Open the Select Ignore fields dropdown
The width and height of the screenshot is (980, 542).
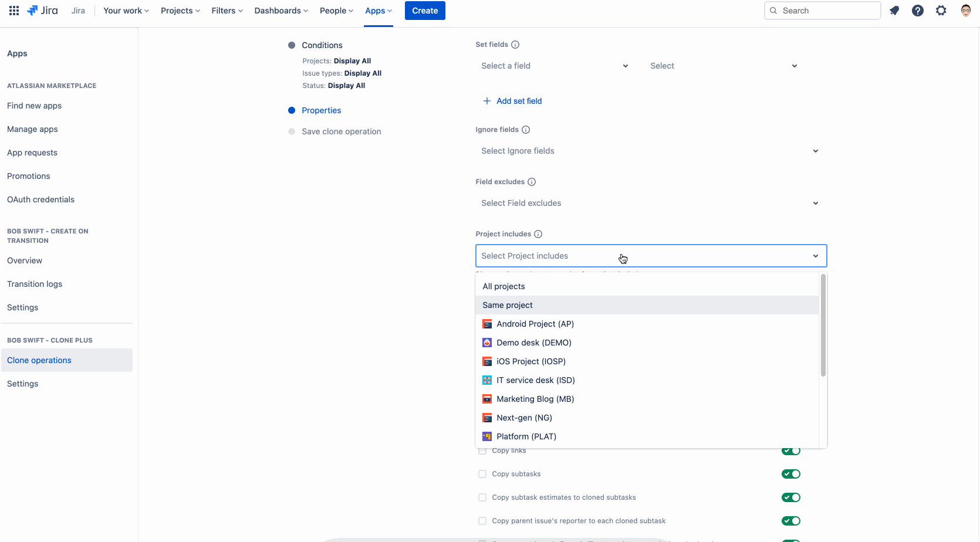click(651, 151)
